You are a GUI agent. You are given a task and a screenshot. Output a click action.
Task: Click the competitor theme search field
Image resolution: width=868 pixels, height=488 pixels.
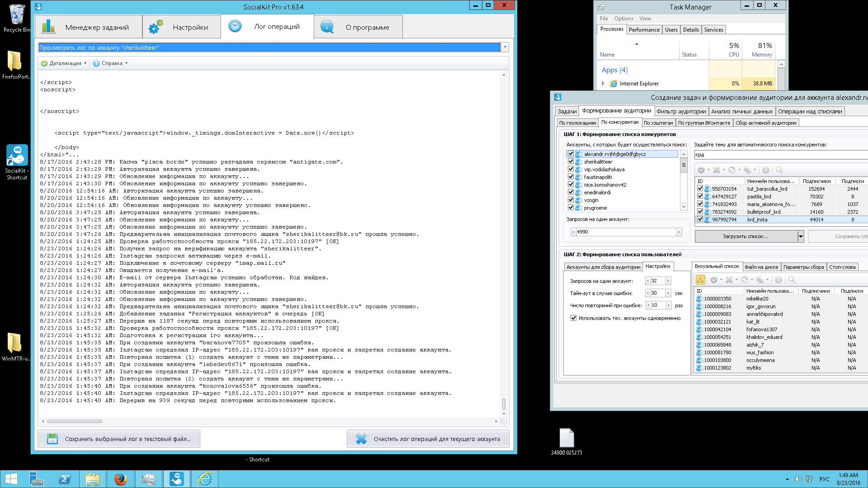click(x=781, y=155)
